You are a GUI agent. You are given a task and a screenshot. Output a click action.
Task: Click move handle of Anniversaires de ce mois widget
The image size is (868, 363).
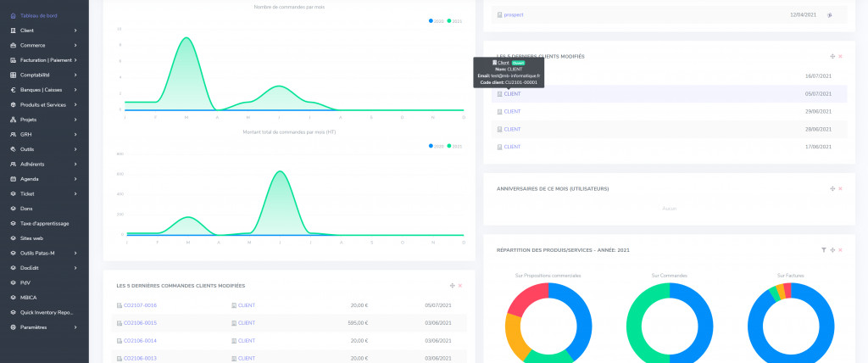(832, 188)
